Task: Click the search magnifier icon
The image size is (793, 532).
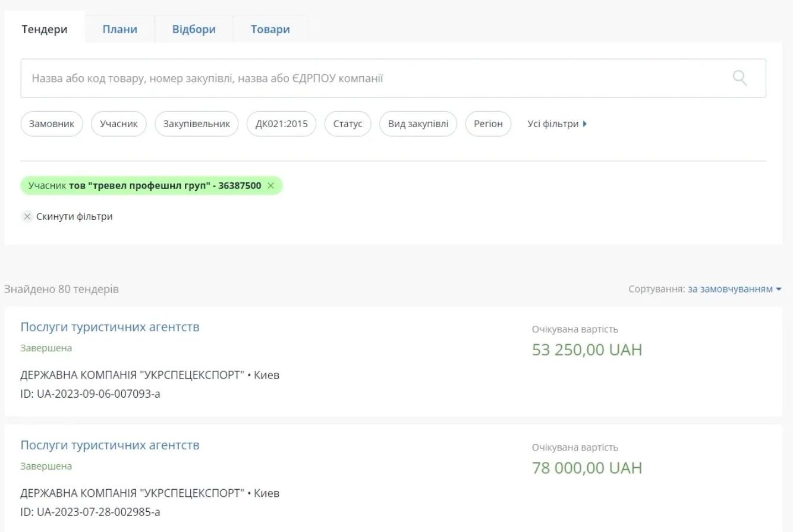Action: point(739,78)
